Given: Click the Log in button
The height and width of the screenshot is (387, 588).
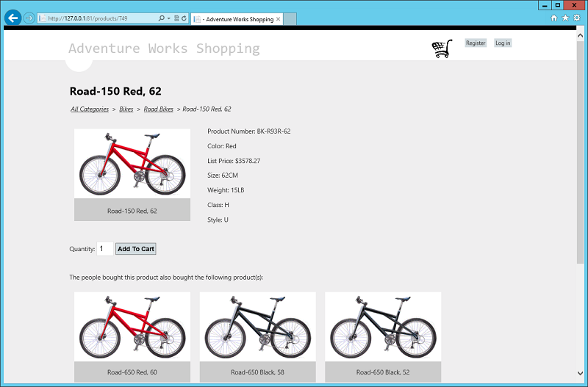Looking at the screenshot, I should [x=503, y=43].
